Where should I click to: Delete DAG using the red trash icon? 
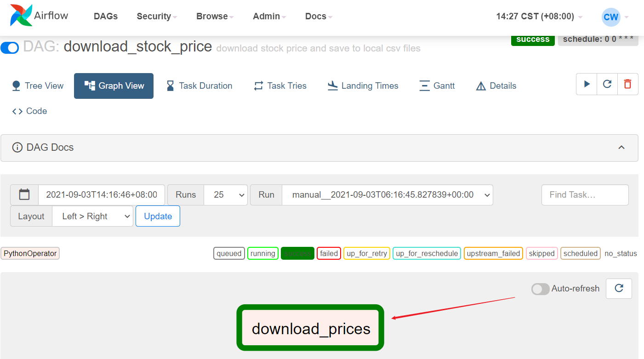[627, 84]
